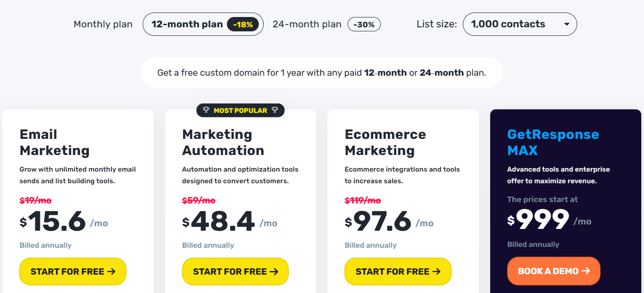Click the Marketing Automation card title
Screen dimensions: 644x293
coord(223,142)
